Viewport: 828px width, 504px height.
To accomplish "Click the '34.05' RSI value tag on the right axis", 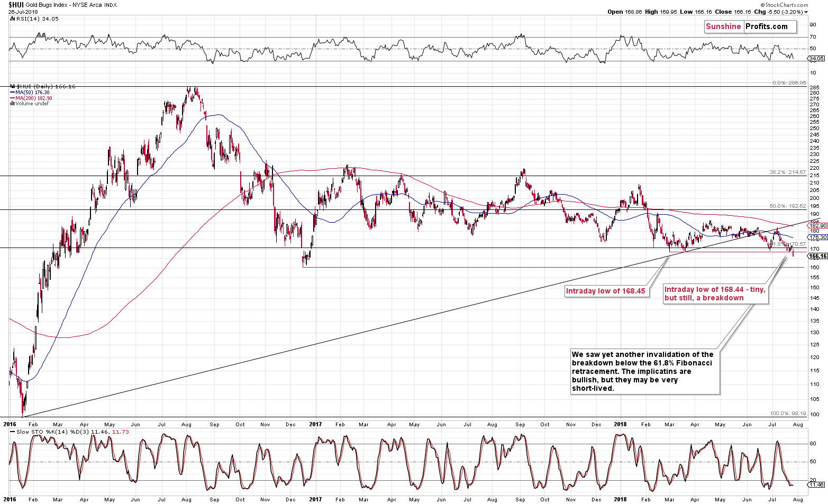I will [x=817, y=59].
